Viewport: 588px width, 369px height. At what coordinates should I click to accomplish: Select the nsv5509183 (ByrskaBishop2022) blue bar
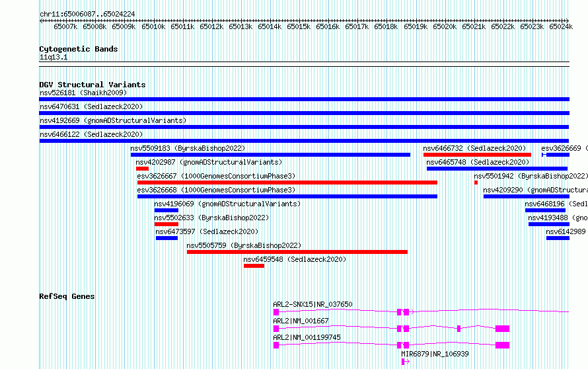point(270,155)
